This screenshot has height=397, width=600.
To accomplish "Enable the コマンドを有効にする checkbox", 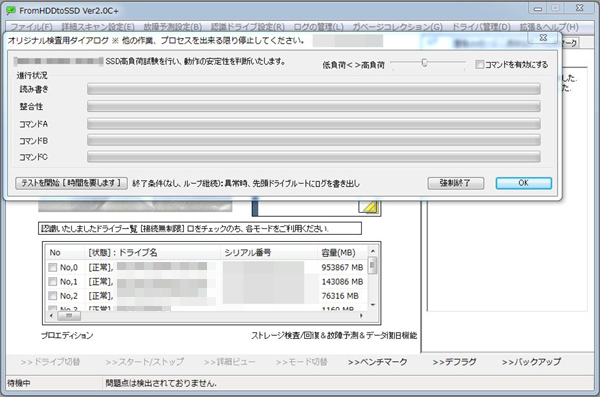I will click(x=479, y=64).
